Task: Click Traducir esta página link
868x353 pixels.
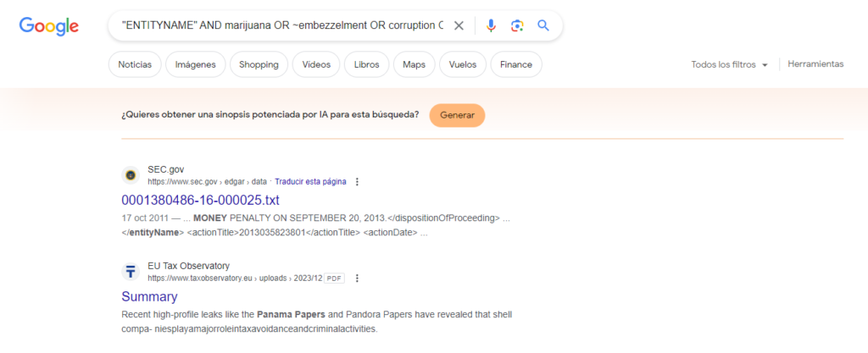Action: (x=310, y=182)
